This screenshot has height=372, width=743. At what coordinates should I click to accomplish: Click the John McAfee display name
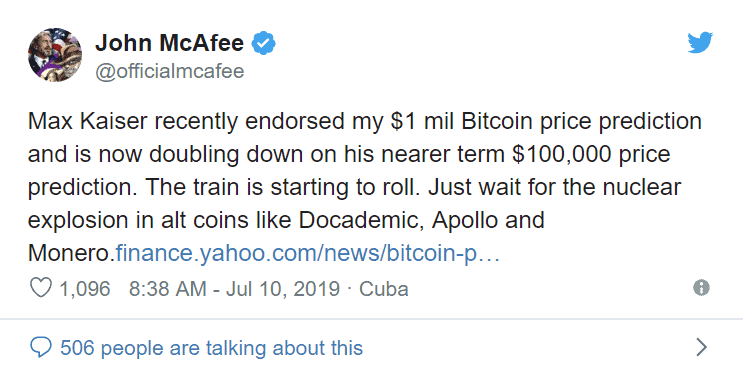click(169, 43)
